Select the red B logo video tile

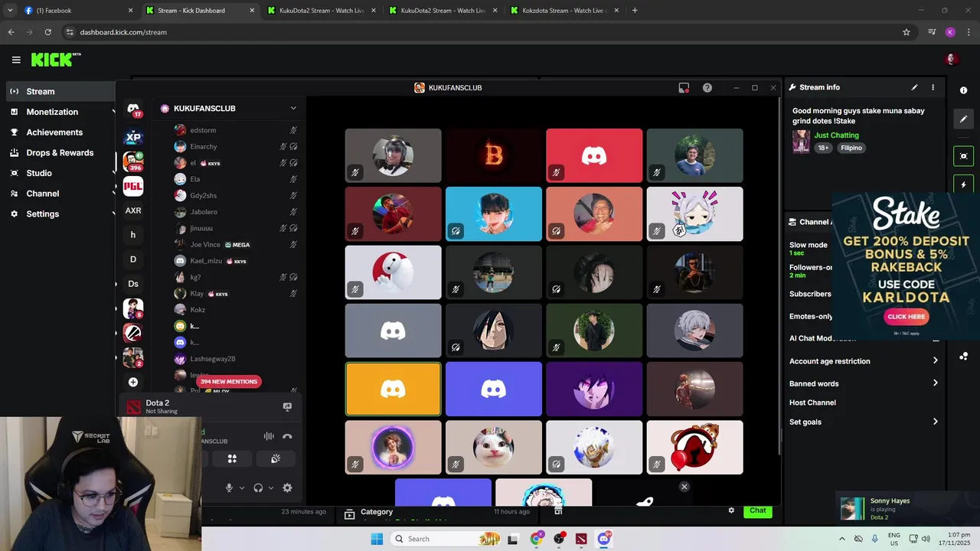(494, 155)
